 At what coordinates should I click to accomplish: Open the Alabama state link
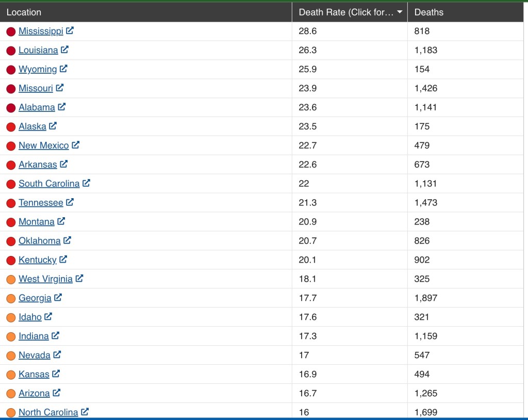pyautogui.click(x=37, y=107)
